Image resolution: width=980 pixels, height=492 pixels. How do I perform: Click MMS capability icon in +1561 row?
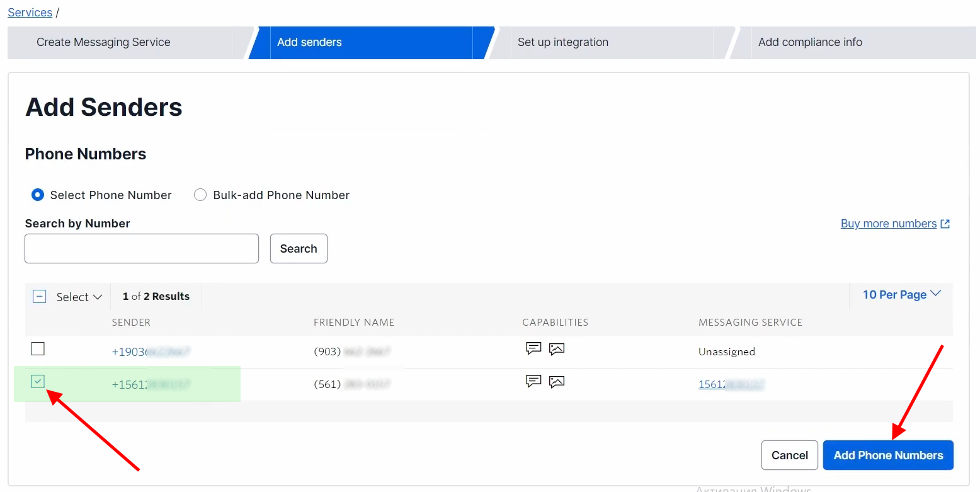557,382
